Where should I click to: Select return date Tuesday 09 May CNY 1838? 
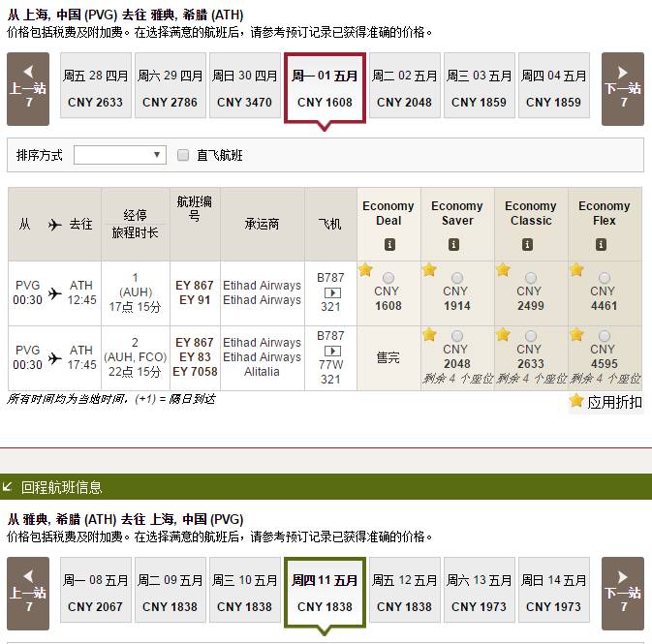coord(171,590)
